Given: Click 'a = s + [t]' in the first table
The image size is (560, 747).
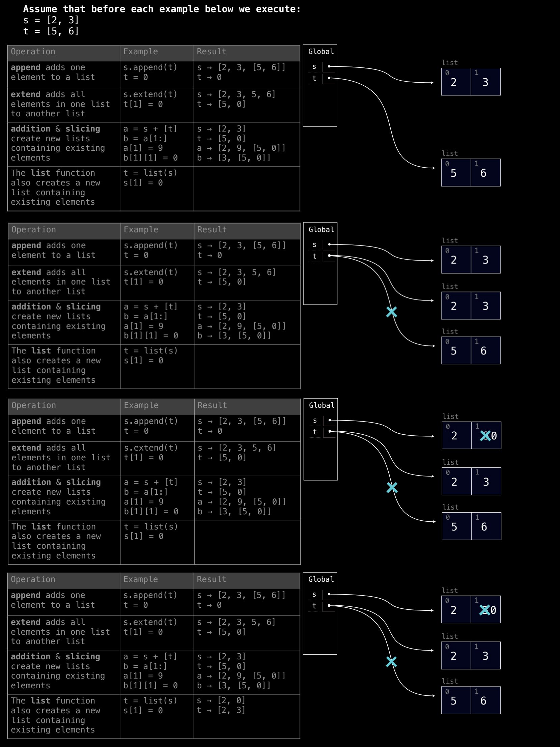Looking at the screenshot, I should (150, 129).
